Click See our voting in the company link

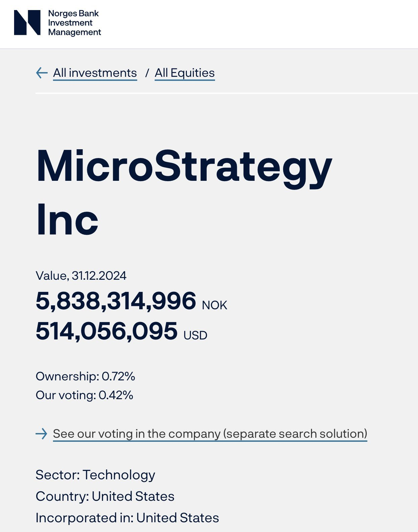(210, 434)
